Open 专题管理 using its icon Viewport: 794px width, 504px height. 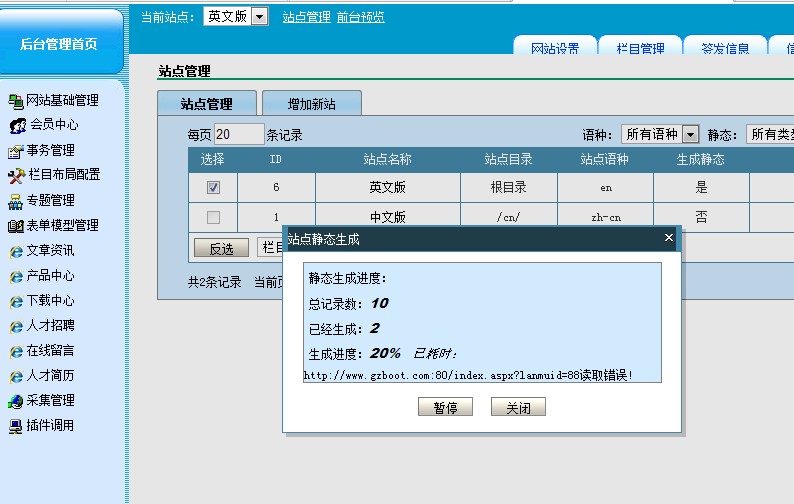point(15,200)
